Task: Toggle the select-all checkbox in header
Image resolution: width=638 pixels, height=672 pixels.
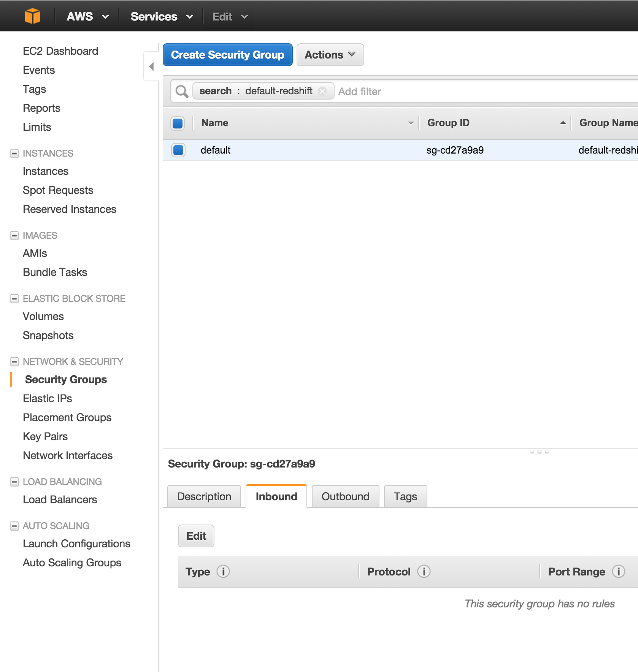Action: tap(178, 123)
